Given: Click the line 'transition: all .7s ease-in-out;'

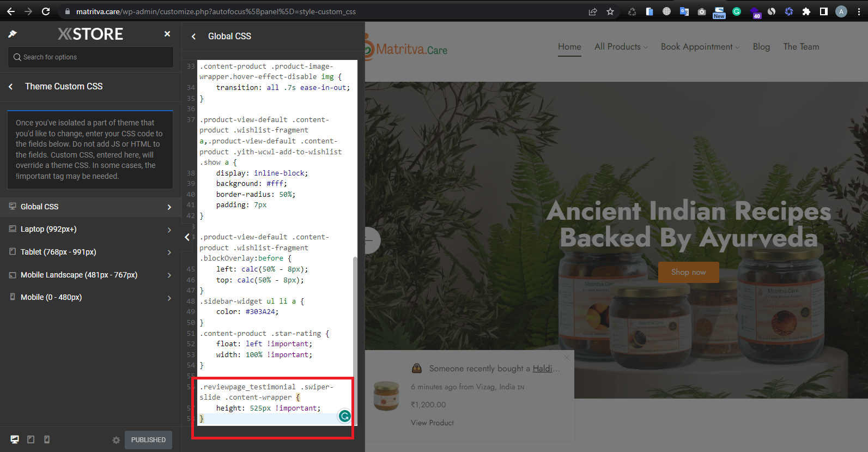Looking at the screenshot, I should tap(283, 87).
